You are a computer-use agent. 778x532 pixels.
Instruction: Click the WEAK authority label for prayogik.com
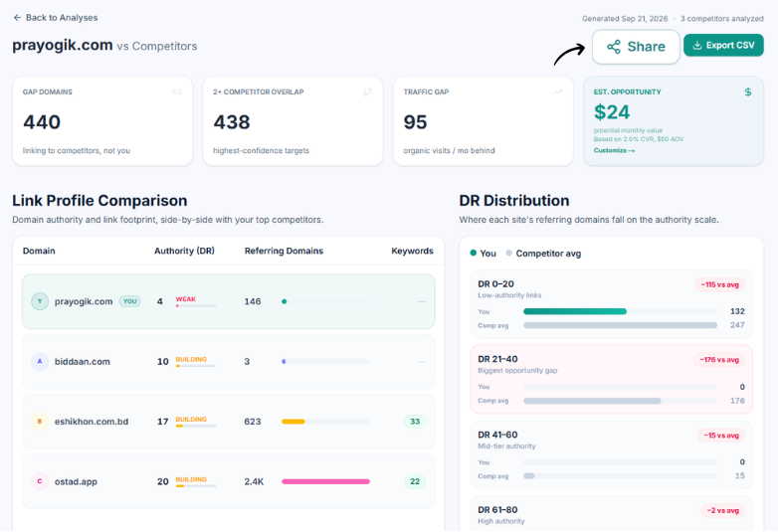click(x=186, y=299)
